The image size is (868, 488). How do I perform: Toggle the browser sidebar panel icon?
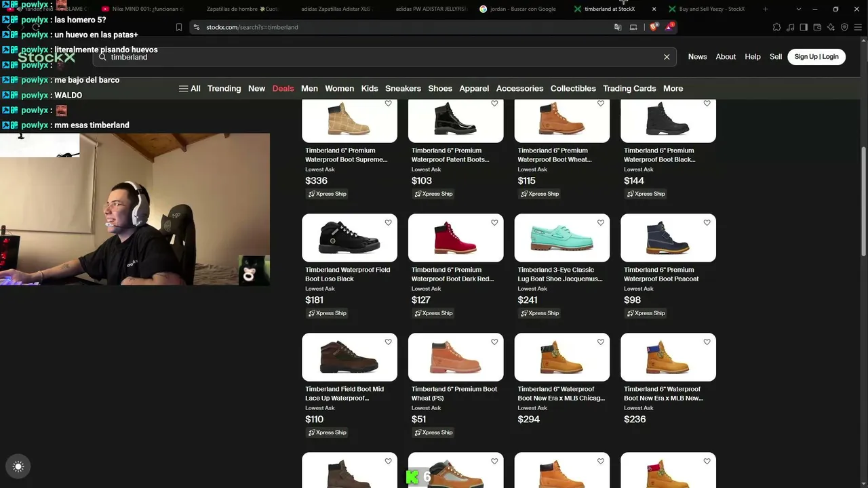click(x=804, y=27)
